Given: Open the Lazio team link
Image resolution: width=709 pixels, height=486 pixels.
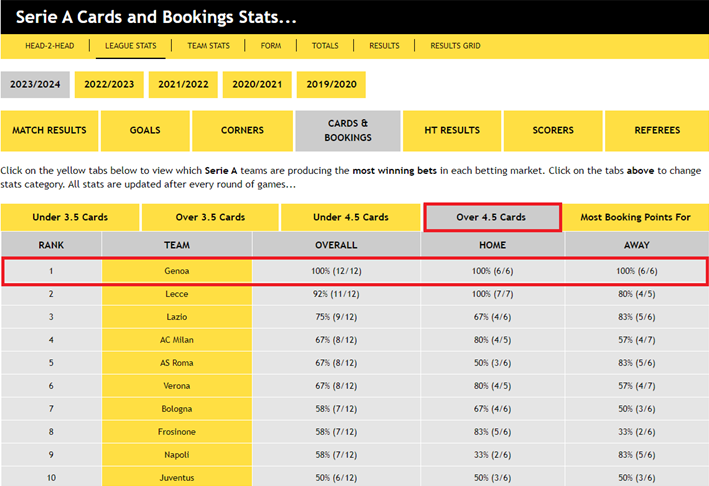Looking at the screenshot, I should (x=177, y=317).
